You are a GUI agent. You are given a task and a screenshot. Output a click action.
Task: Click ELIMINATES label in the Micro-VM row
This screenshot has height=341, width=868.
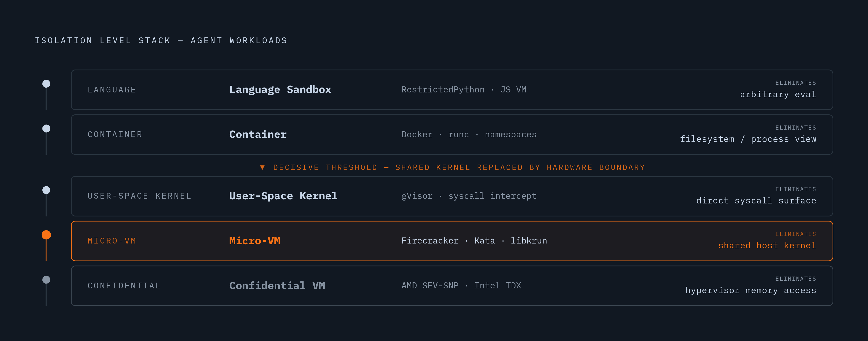pyautogui.click(x=796, y=234)
